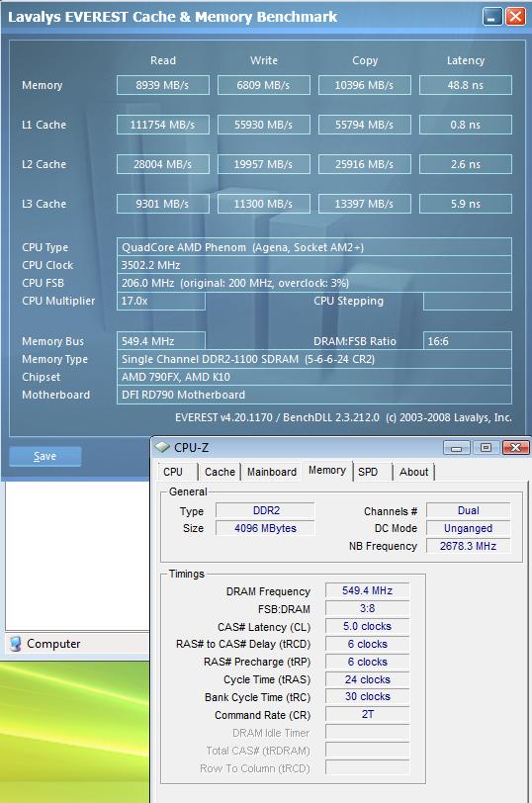
Task: Minimize the EVEREST benchmark window
Action: tap(492, 17)
